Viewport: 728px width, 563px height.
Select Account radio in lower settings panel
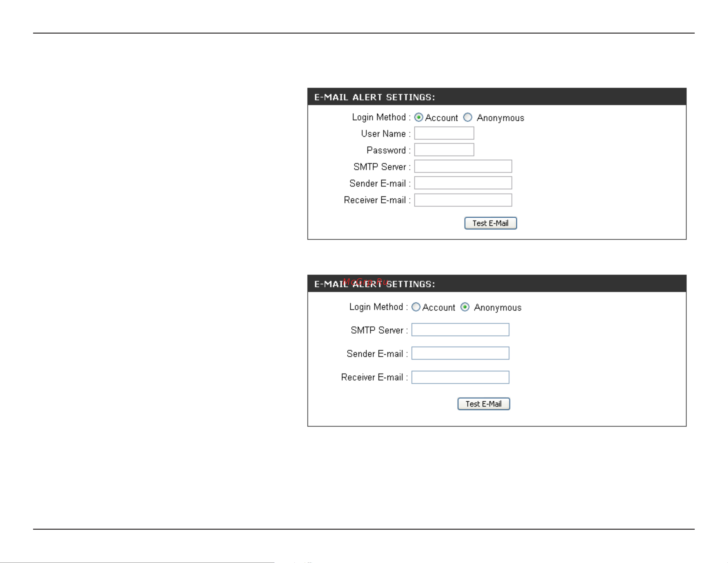coord(416,307)
